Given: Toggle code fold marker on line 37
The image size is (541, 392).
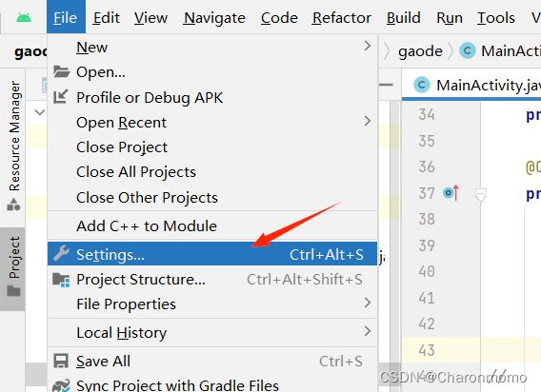Looking at the screenshot, I should [x=481, y=195].
